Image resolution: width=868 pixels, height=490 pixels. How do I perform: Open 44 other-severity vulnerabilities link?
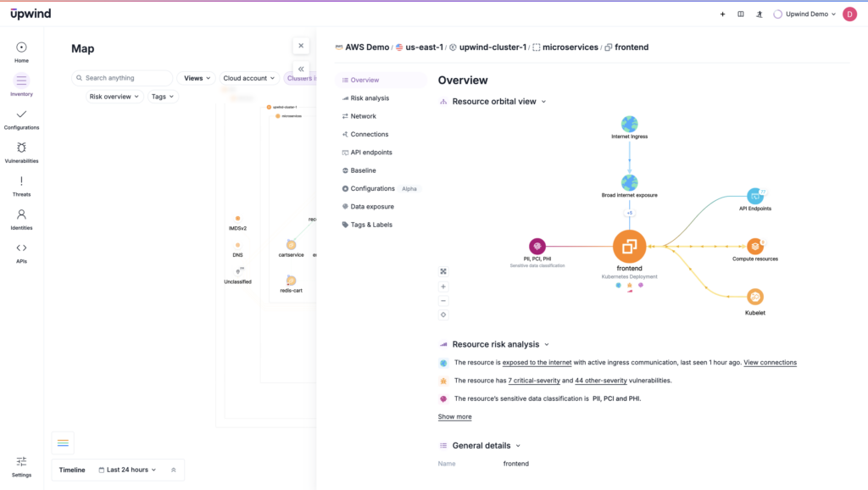(601, 381)
